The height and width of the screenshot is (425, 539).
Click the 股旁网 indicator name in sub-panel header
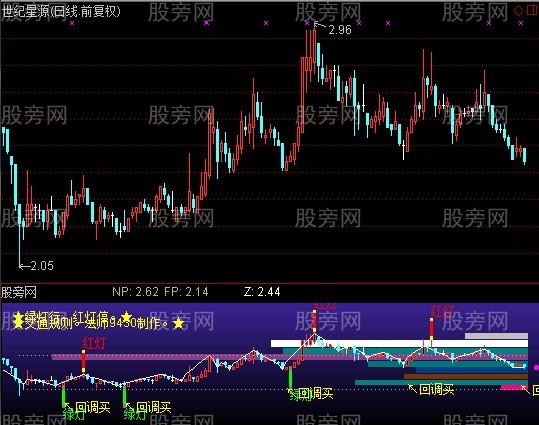click(19, 293)
